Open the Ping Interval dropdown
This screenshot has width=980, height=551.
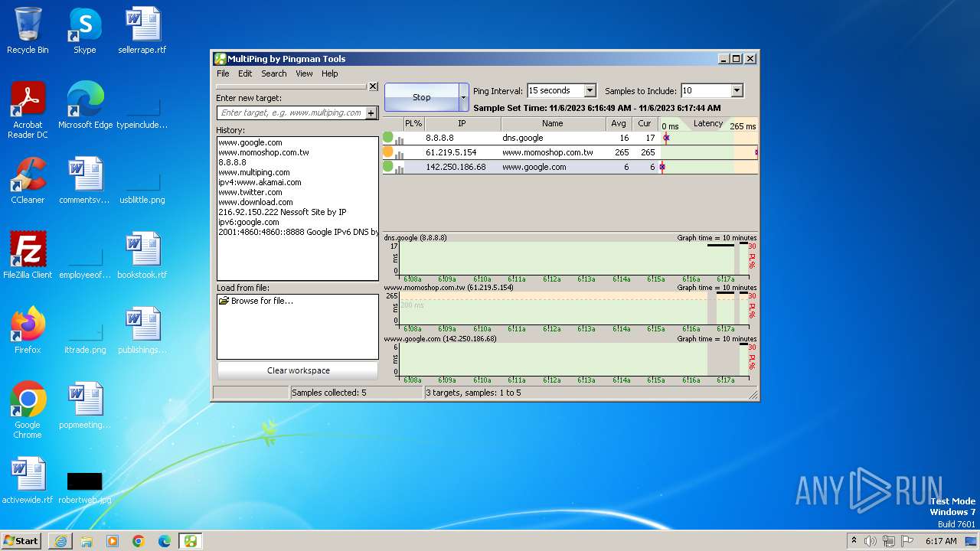pyautogui.click(x=590, y=90)
